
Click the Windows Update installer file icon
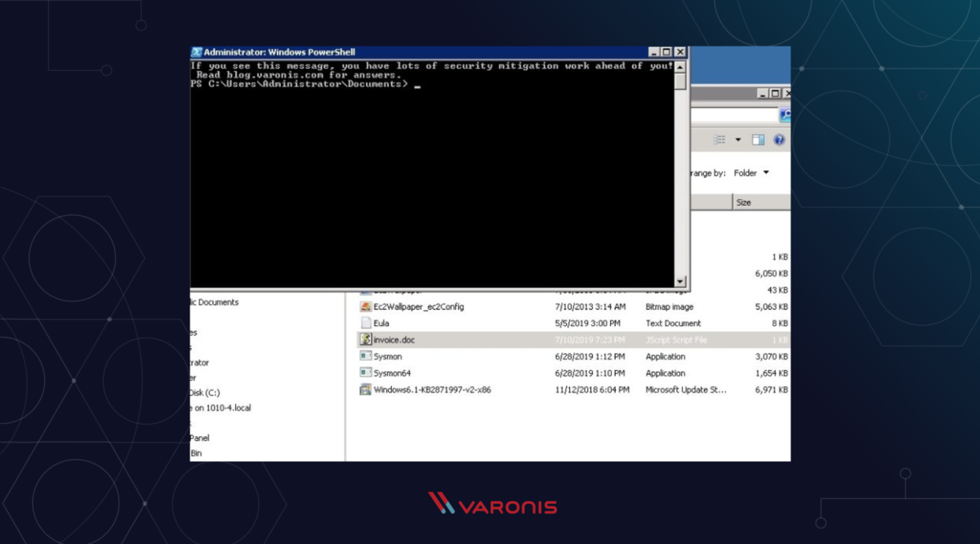point(367,390)
